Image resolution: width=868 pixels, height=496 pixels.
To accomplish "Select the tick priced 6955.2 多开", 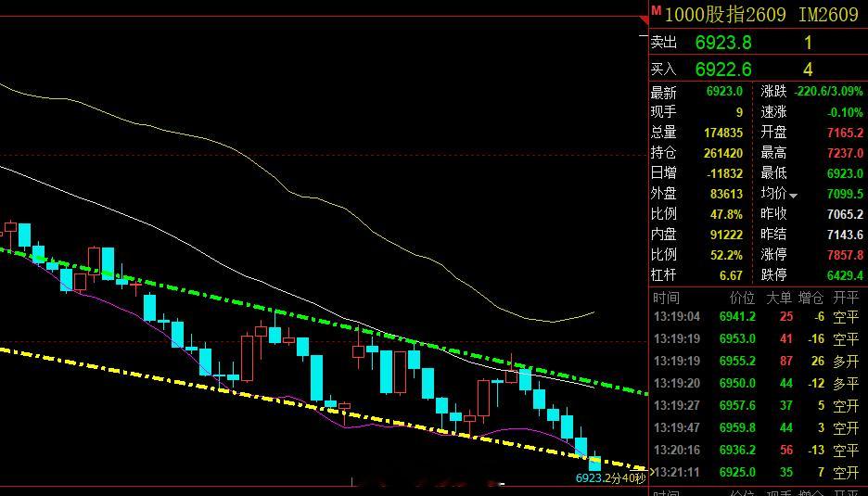I will click(x=758, y=362).
